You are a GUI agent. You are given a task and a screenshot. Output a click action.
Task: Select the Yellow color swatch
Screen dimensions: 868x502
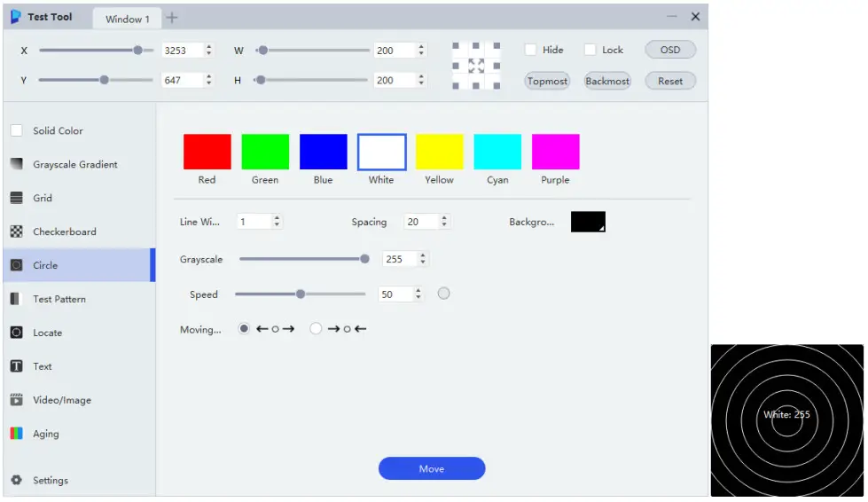[x=439, y=151]
